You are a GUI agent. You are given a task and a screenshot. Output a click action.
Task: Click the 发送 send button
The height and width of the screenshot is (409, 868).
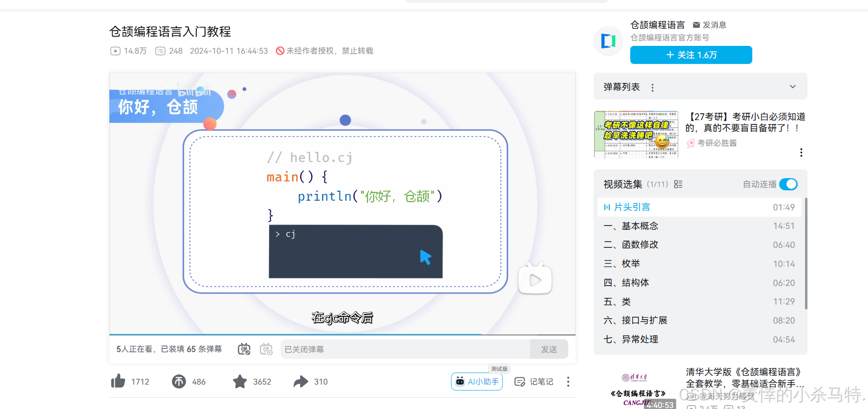549,349
